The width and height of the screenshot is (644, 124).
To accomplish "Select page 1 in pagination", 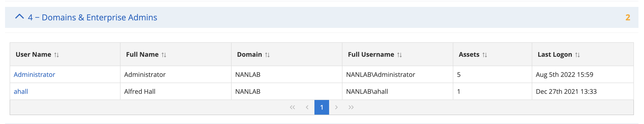I will coord(322,107).
